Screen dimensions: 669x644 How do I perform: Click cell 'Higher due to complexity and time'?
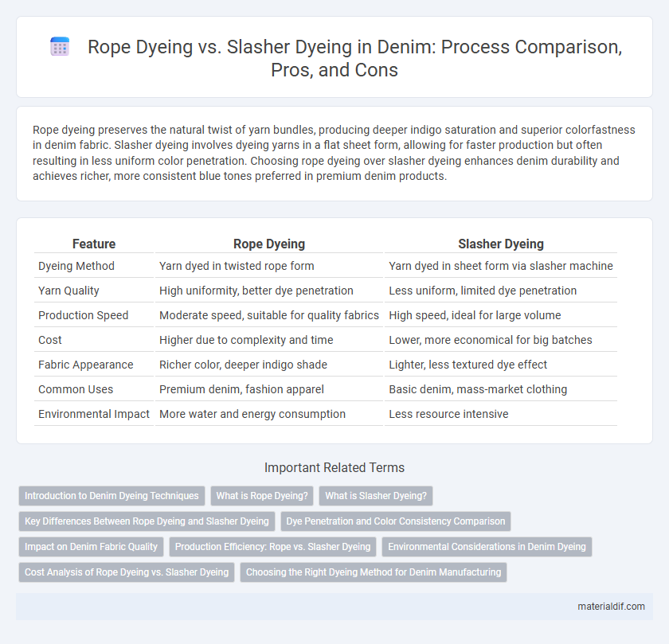(246, 341)
